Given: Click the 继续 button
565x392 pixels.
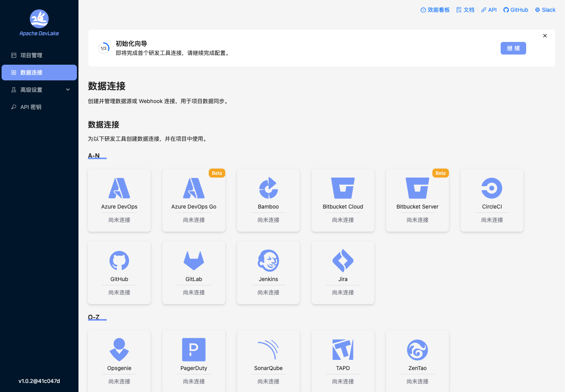Looking at the screenshot, I should 513,48.
